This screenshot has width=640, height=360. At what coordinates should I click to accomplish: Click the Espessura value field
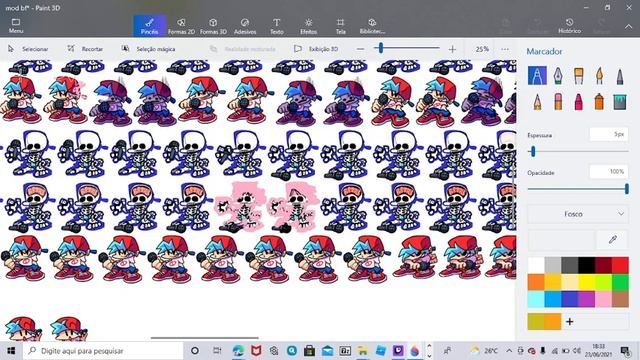click(x=609, y=134)
